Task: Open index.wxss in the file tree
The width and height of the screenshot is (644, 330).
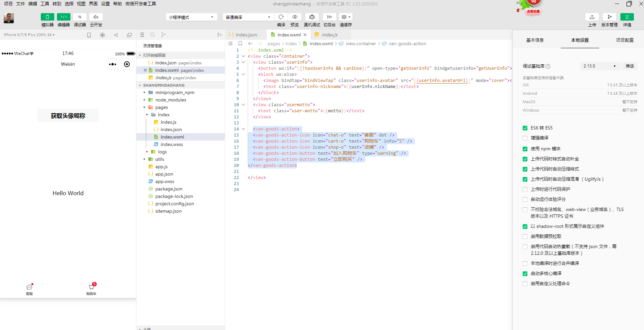Action: click(x=172, y=144)
